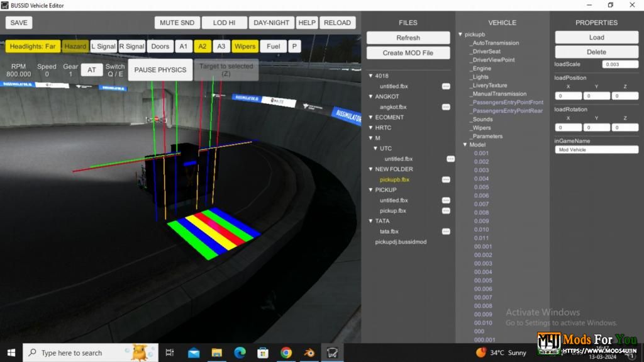Open Task View on the taskbar
Image resolution: width=644 pixels, height=362 pixels.
(170, 353)
